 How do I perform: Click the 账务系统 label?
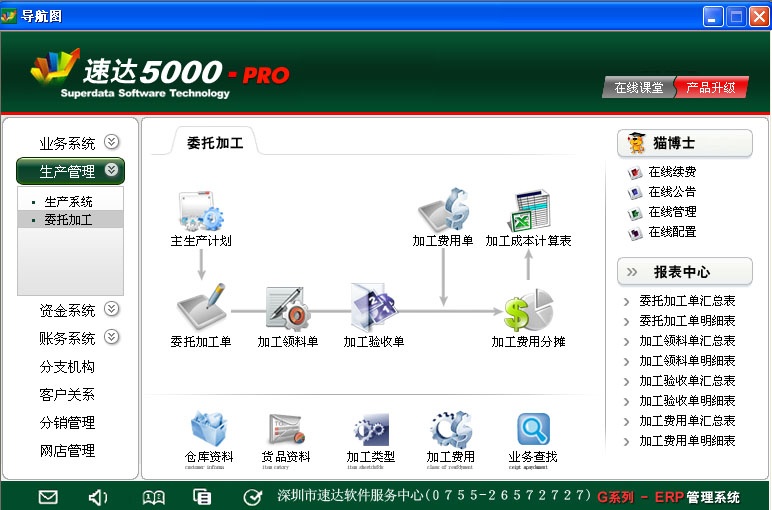[67, 338]
